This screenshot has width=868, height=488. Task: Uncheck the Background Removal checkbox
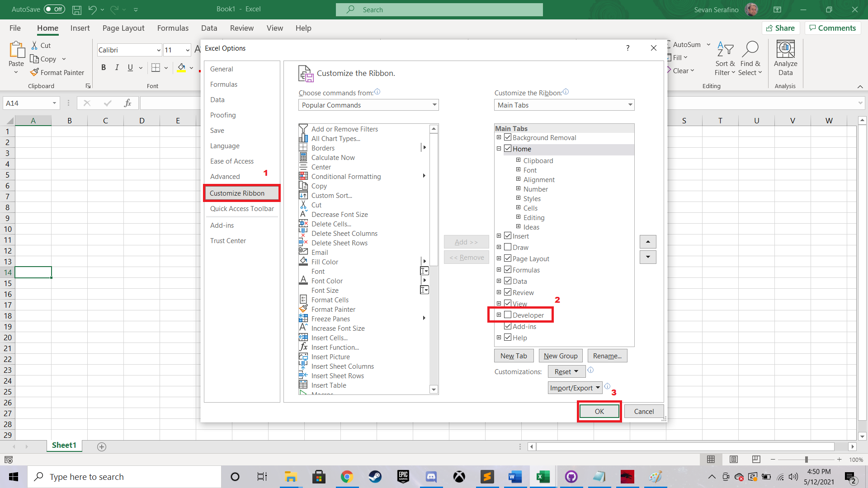point(508,137)
